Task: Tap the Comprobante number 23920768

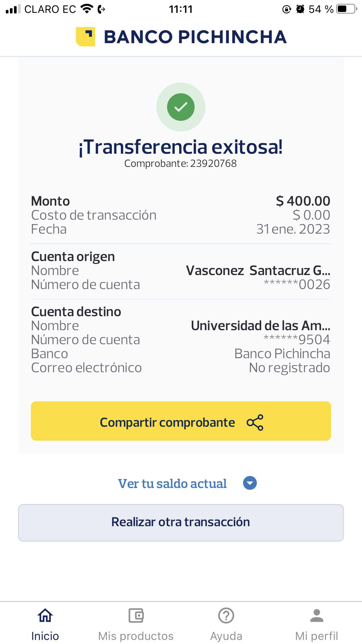Action: (x=213, y=164)
